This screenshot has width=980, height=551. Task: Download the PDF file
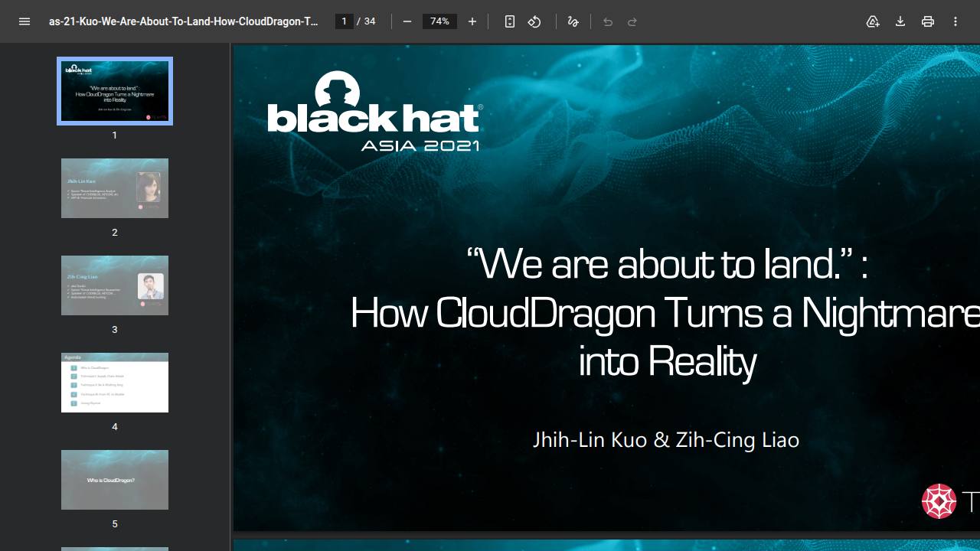point(900,21)
